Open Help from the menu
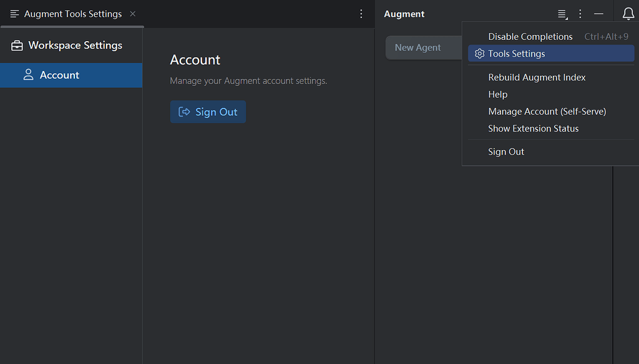This screenshot has width=639, height=364. (x=551, y=95)
